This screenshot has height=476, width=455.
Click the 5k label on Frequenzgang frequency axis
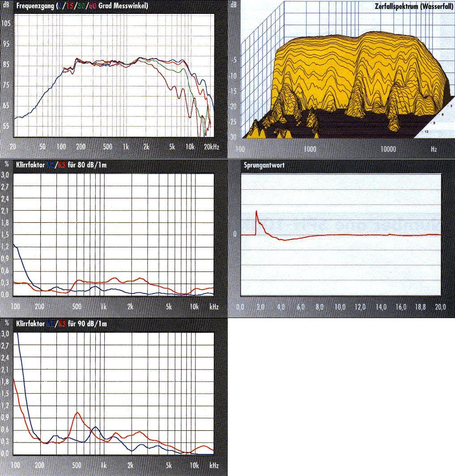(x=172, y=147)
